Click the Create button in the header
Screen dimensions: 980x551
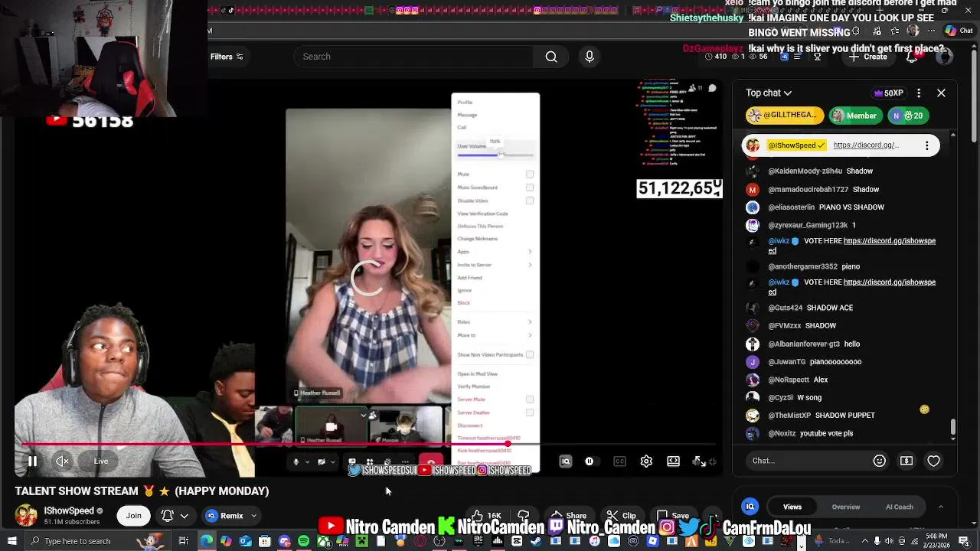pos(867,57)
